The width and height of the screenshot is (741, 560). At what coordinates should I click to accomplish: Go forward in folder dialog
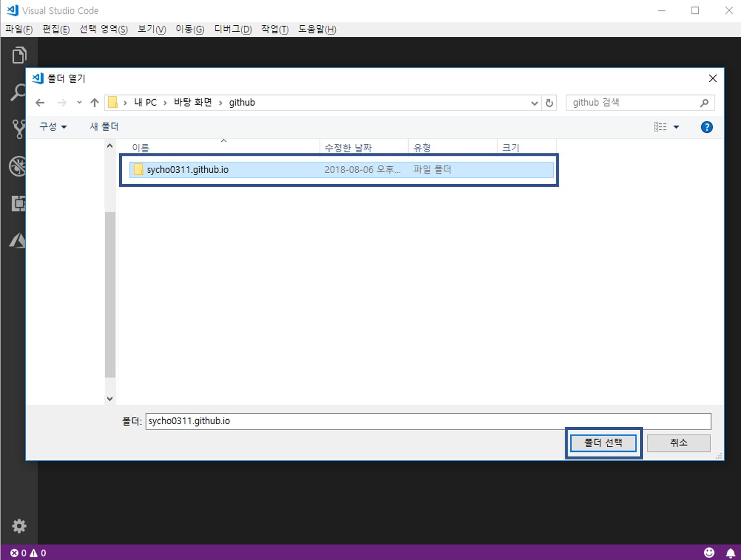[62, 103]
